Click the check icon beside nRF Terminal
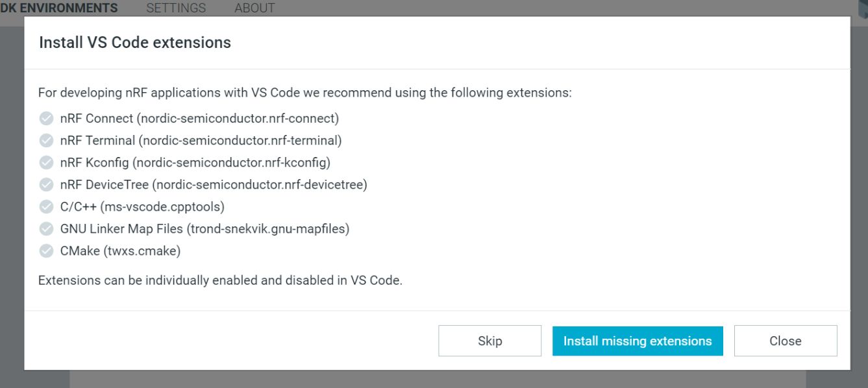Screen dimensions: 868x388 [46, 140]
